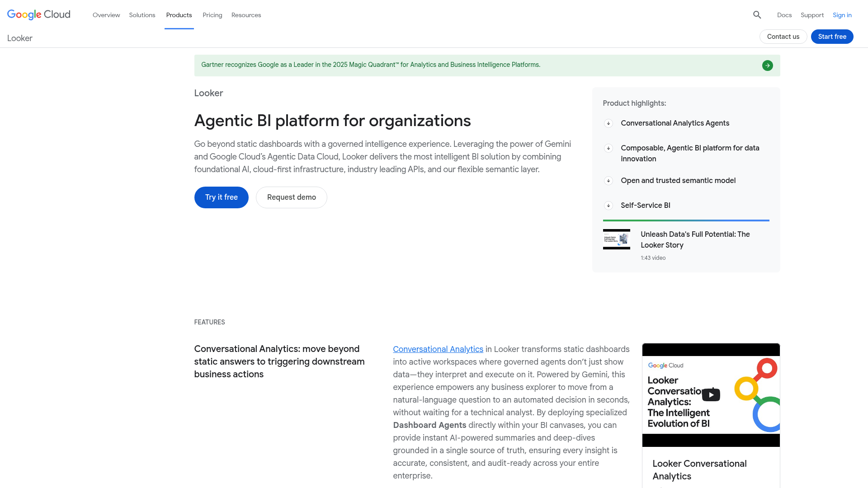Jump to Conversational Analytics Agents highlight

tap(675, 123)
